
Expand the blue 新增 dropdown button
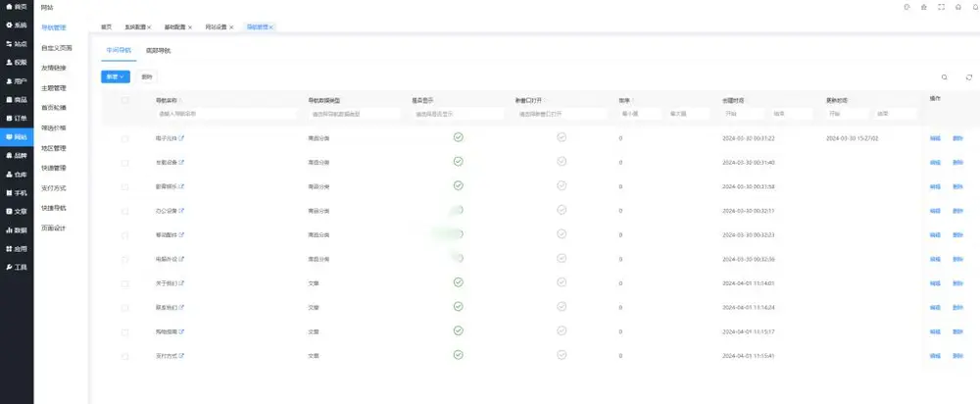pos(116,76)
